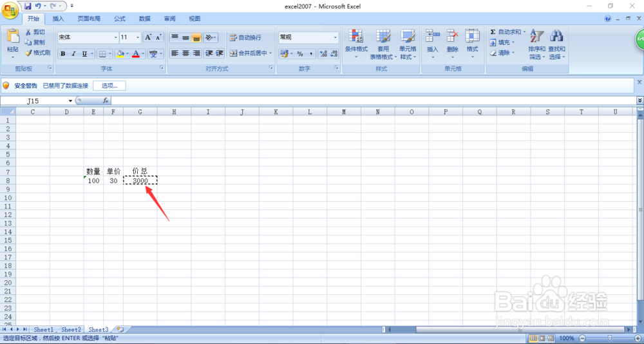Click the 选项... security warning button
The image size is (644, 344).
109,86
